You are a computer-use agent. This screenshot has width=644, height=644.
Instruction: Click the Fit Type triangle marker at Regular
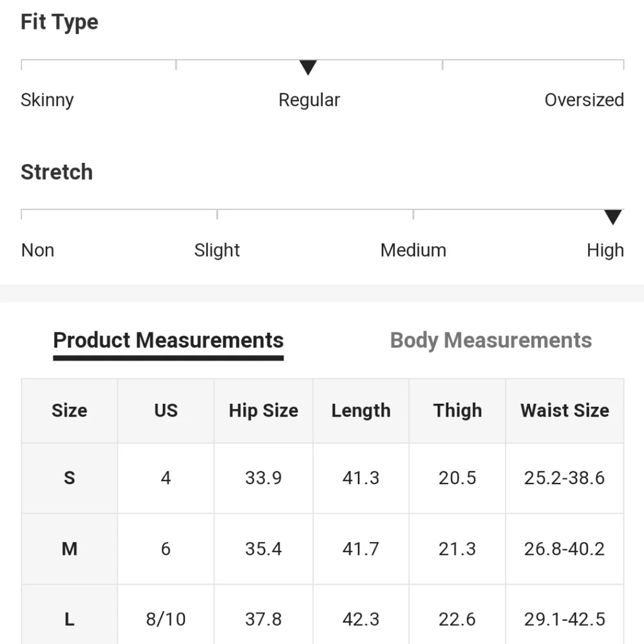pos(308,68)
